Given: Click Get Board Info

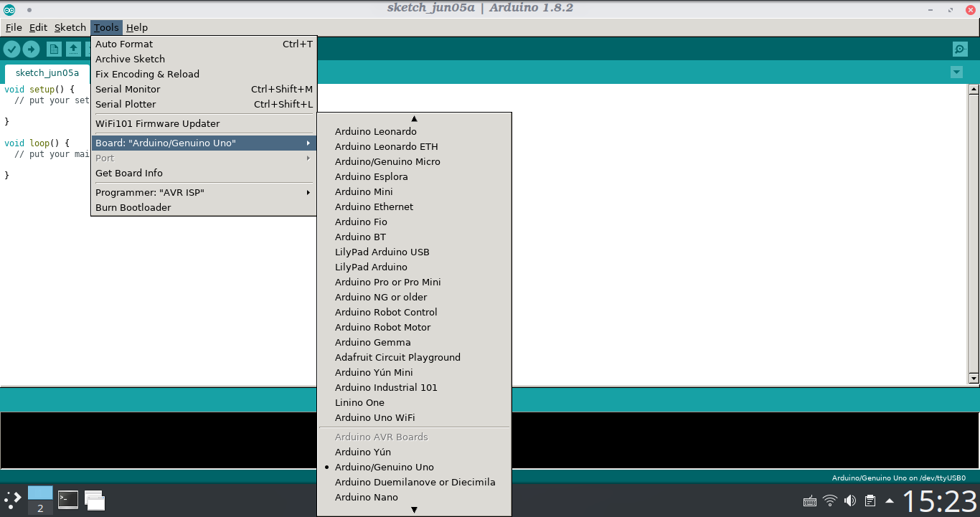Looking at the screenshot, I should click(x=204, y=173).
